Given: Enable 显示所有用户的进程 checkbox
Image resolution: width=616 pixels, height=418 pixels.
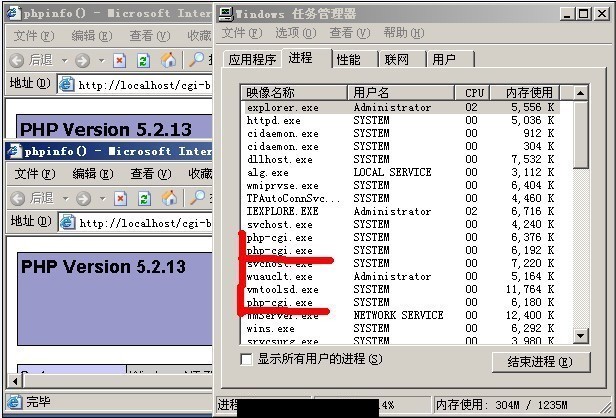Looking at the screenshot, I should pos(246,359).
